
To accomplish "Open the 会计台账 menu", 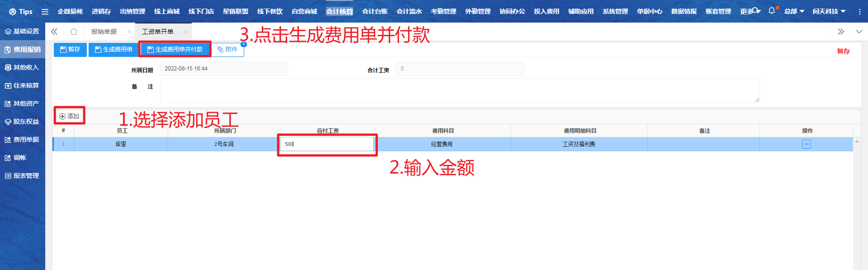I will pyautogui.click(x=375, y=11).
